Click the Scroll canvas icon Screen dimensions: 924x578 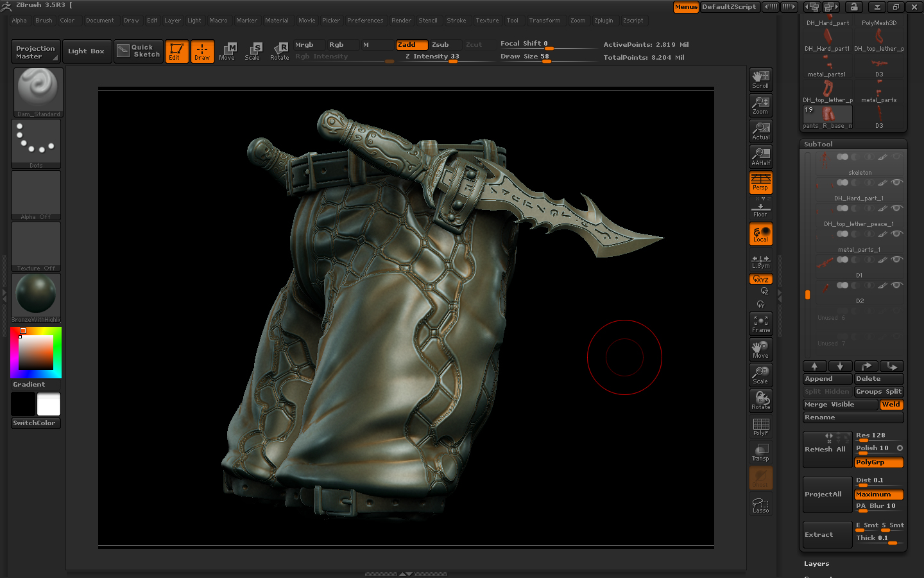point(760,80)
